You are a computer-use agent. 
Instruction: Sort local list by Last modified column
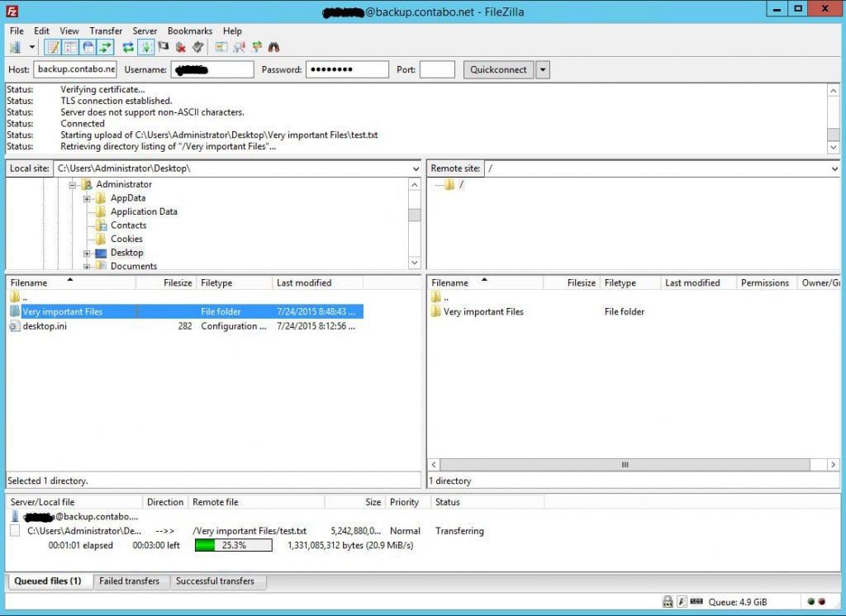[x=317, y=282]
